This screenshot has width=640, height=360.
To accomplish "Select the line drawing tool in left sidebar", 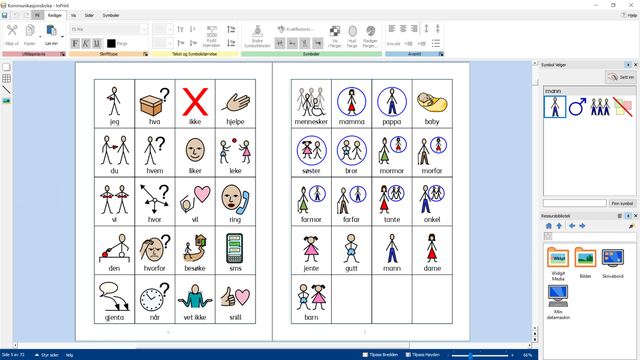I will (x=7, y=90).
